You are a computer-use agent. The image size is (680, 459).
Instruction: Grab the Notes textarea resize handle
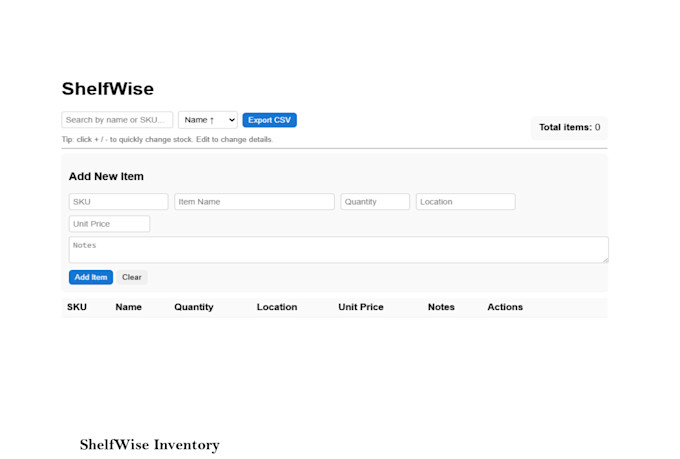(x=605, y=260)
